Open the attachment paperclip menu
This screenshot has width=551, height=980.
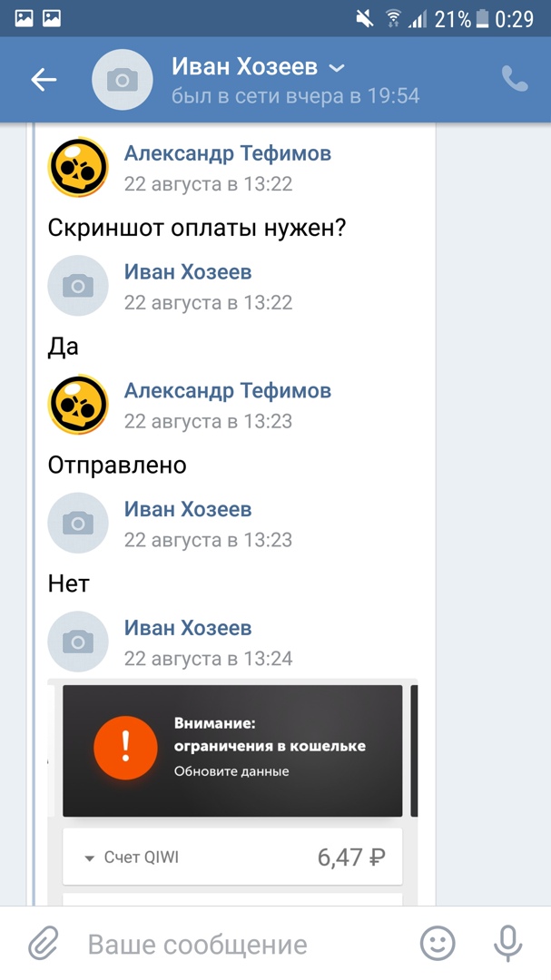pos(44,944)
